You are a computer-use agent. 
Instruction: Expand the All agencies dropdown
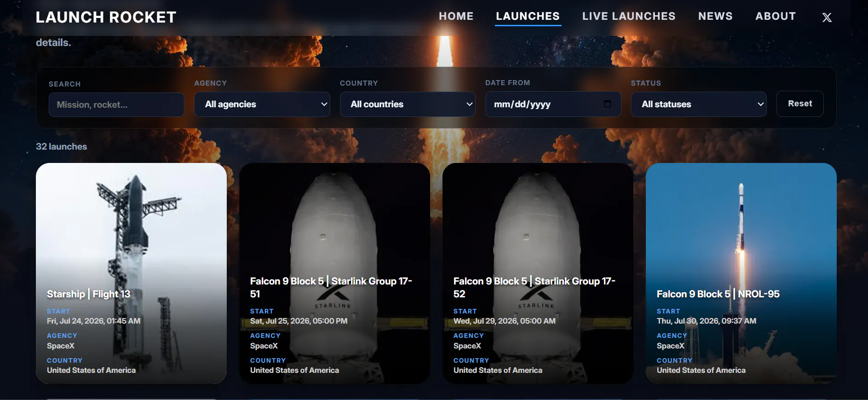(x=262, y=104)
